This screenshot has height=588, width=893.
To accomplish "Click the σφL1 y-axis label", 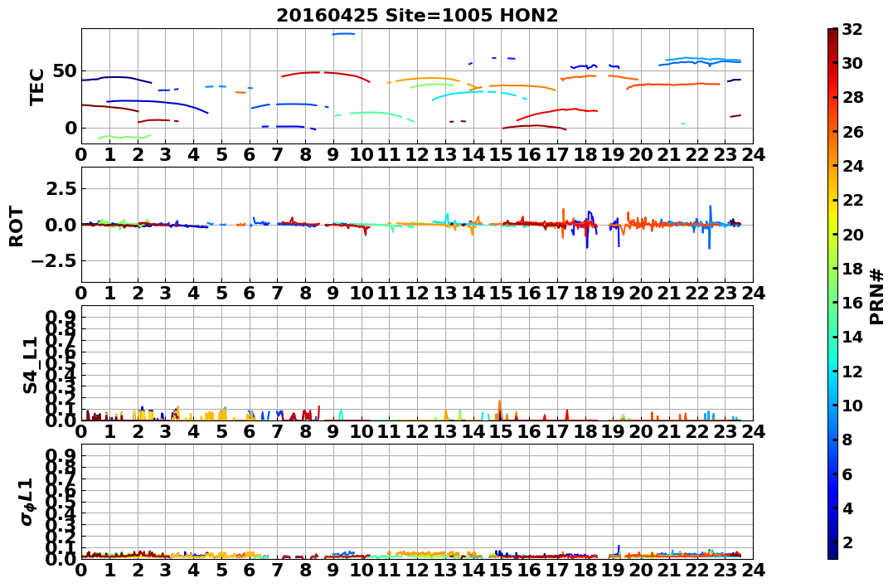I will click(27, 502).
